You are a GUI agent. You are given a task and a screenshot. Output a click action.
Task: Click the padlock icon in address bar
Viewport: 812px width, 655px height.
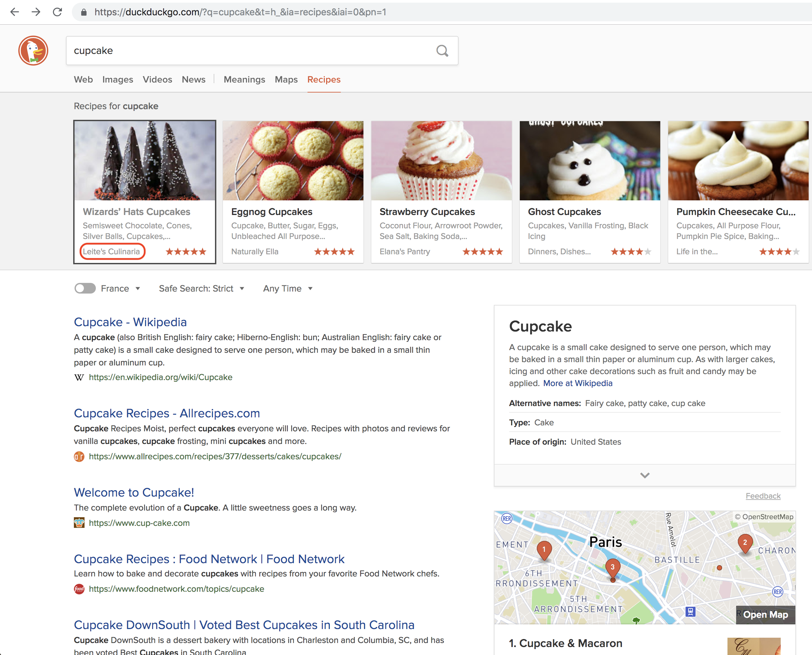84,12
